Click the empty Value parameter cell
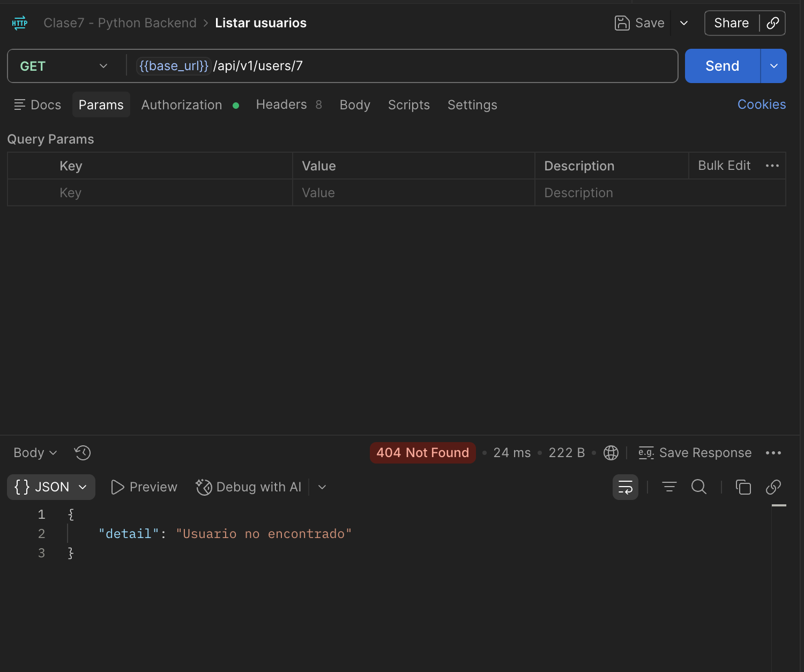This screenshot has width=804, height=672. 414,193
